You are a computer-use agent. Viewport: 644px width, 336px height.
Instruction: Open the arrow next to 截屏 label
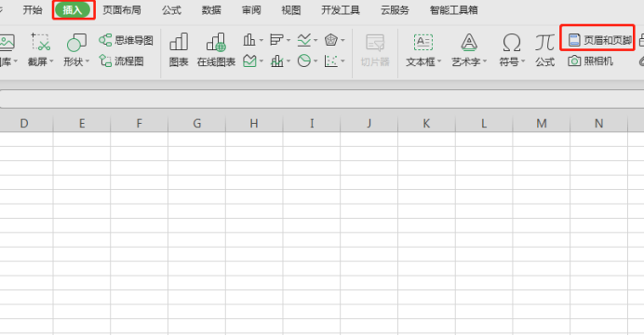[x=52, y=61]
